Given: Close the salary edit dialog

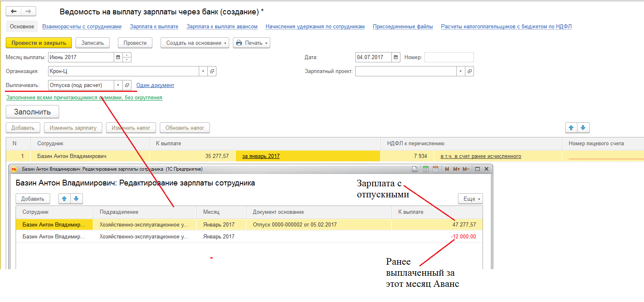Looking at the screenshot, I should click(486, 169).
